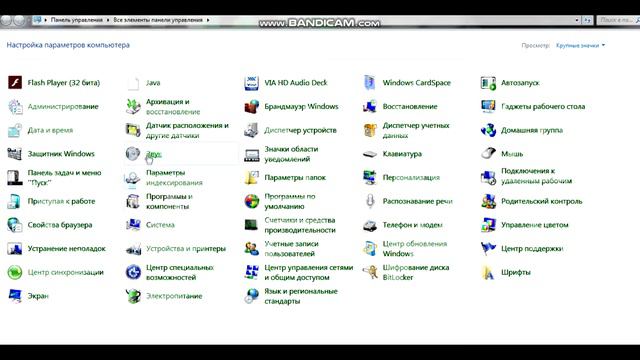Click the Дата и время icon
Image resolution: width=640 pixels, height=360 pixels.
click(x=15, y=130)
